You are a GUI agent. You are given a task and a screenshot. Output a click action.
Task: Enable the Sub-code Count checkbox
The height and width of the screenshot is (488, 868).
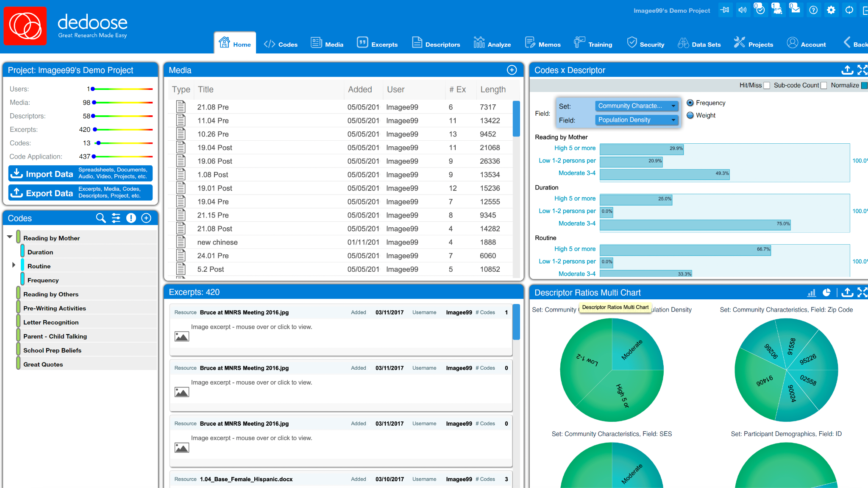[823, 86]
